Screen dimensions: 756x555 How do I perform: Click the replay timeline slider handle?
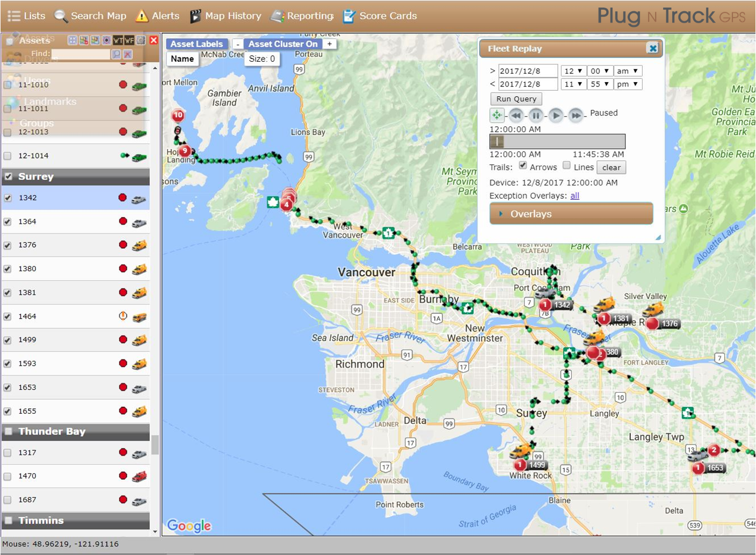point(496,141)
